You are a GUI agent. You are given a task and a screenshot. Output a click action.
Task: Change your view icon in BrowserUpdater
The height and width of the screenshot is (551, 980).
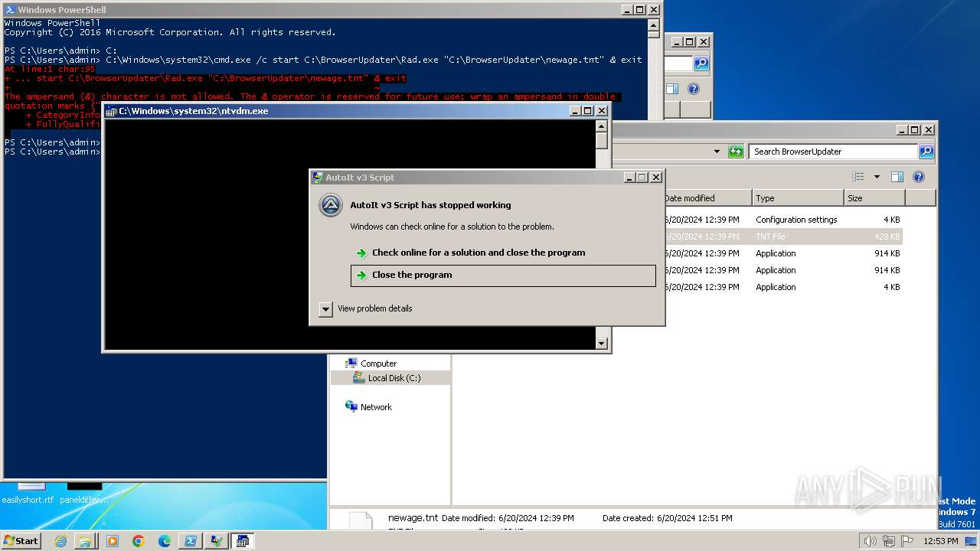pyautogui.click(x=858, y=177)
